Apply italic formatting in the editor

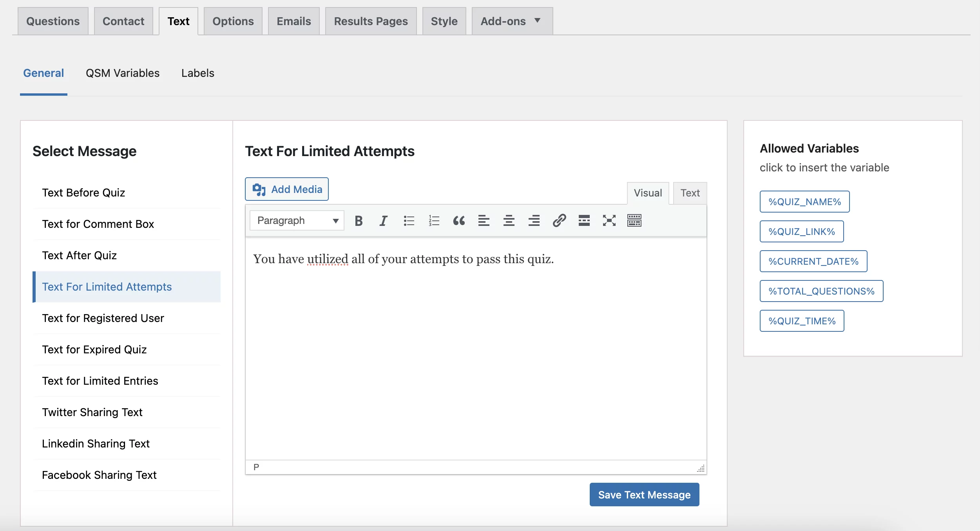[x=383, y=220]
